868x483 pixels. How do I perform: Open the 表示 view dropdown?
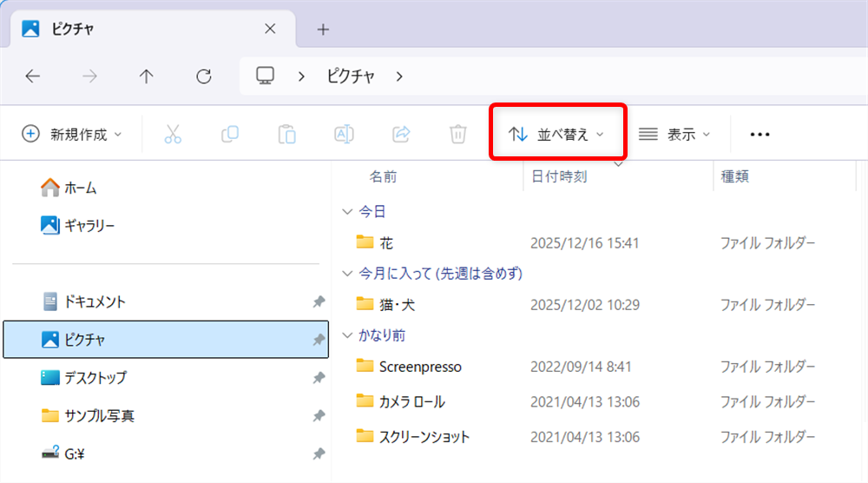click(x=674, y=134)
